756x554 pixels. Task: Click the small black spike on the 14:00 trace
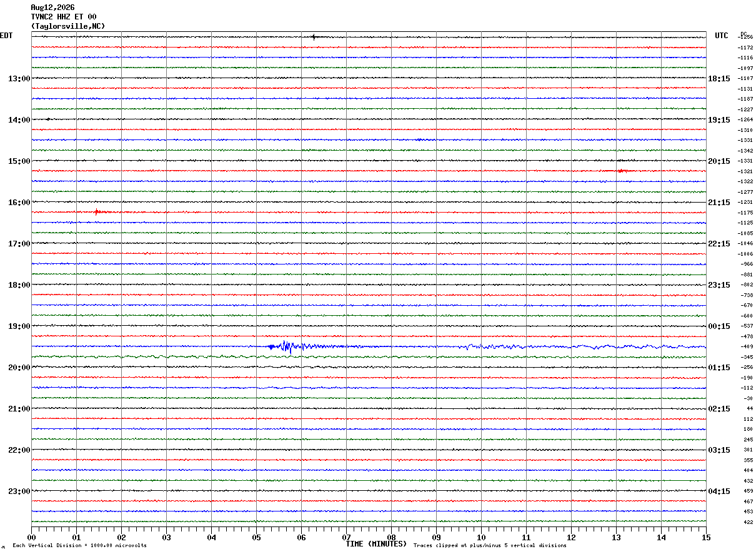[48, 119]
